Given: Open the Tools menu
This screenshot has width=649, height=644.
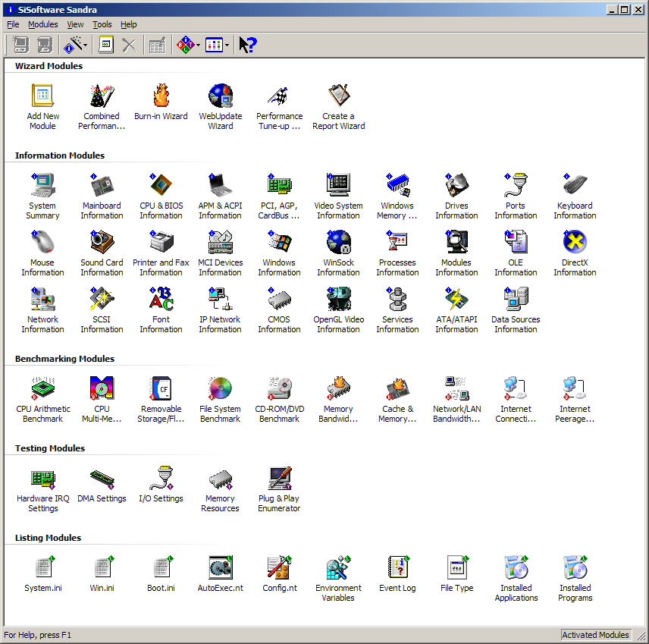Looking at the screenshot, I should click(102, 24).
